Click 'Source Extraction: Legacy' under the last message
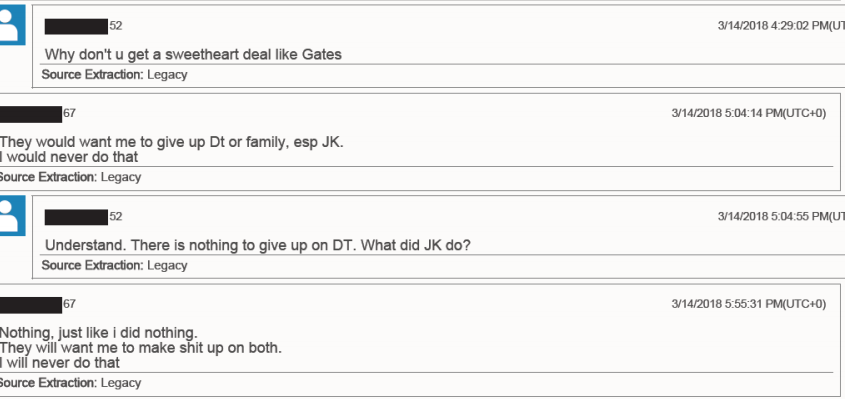845x399 pixels. (70, 383)
